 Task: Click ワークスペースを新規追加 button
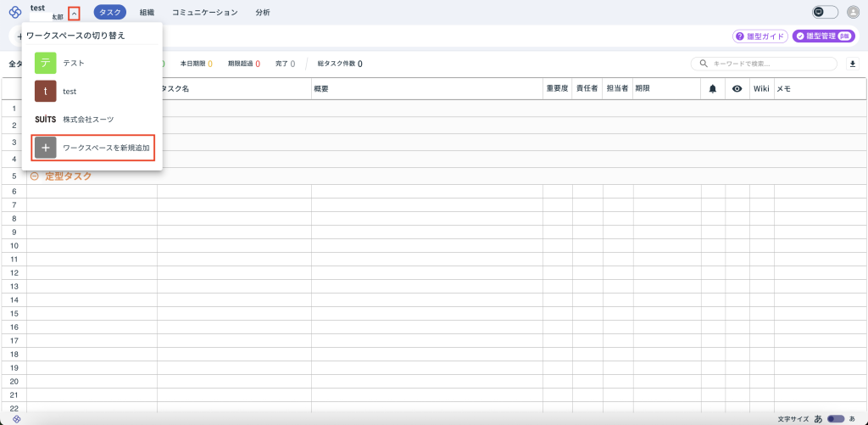click(93, 148)
